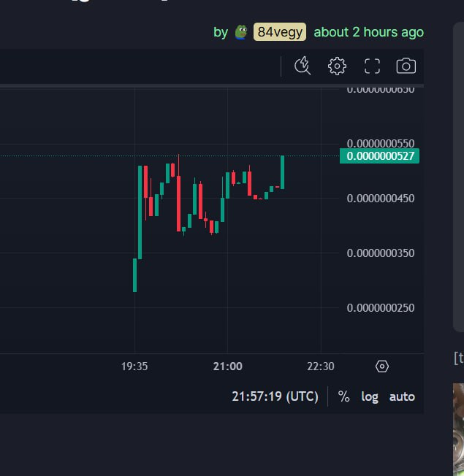This screenshot has width=464, height=476.
Task: Click the 22:30 time axis label
Action: pyautogui.click(x=321, y=366)
